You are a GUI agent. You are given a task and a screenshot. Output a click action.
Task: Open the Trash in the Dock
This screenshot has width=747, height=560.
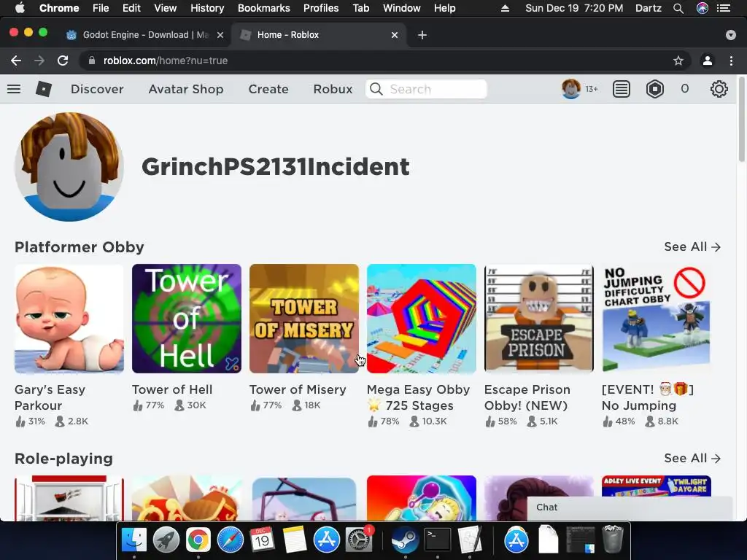tap(613, 539)
